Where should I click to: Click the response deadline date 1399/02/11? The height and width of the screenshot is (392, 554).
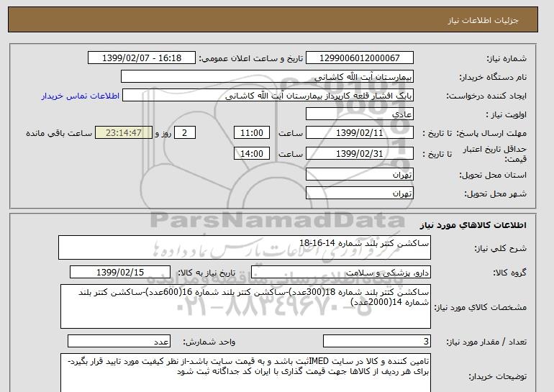point(359,133)
